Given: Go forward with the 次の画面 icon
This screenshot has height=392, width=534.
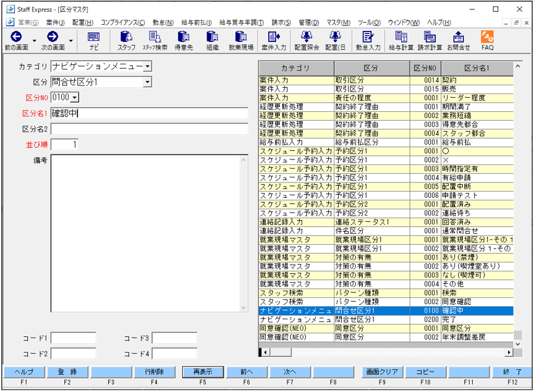Looking at the screenshot, I should [x=53, y=41].
